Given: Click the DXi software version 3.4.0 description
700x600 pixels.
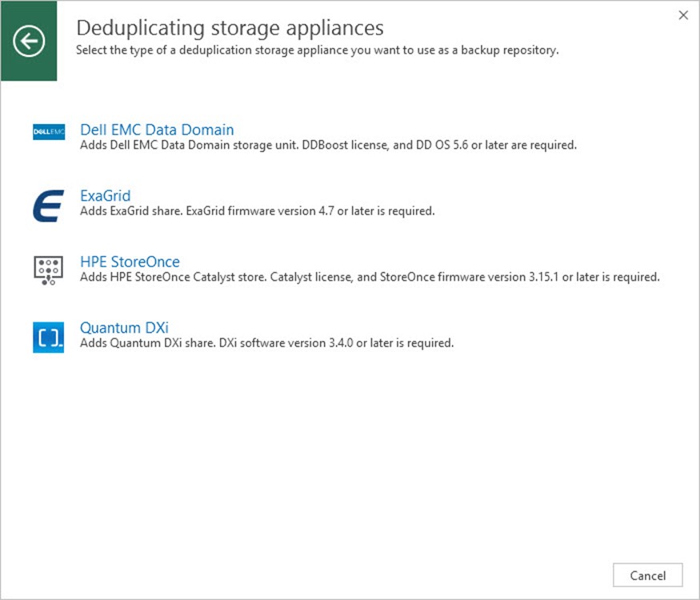Looking at the screenshot, I should coord(266,343).
